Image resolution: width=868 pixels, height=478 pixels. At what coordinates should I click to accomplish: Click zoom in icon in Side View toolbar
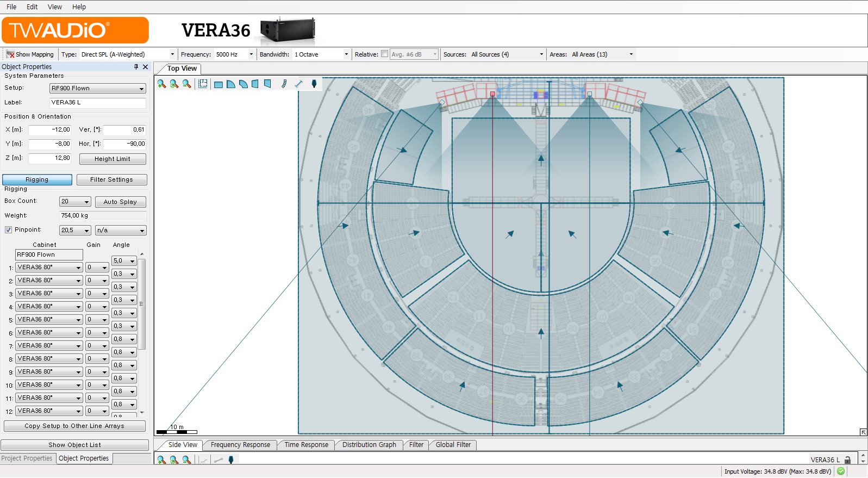click(161, 460)
